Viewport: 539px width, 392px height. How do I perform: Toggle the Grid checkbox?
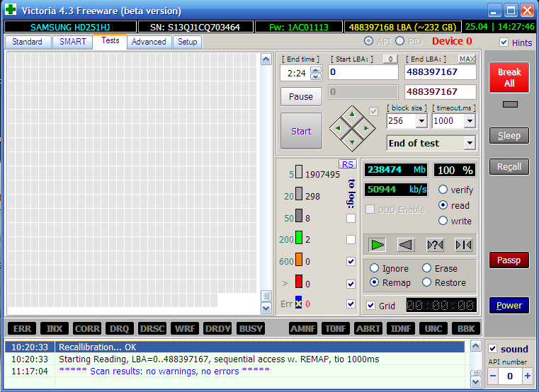371,306
